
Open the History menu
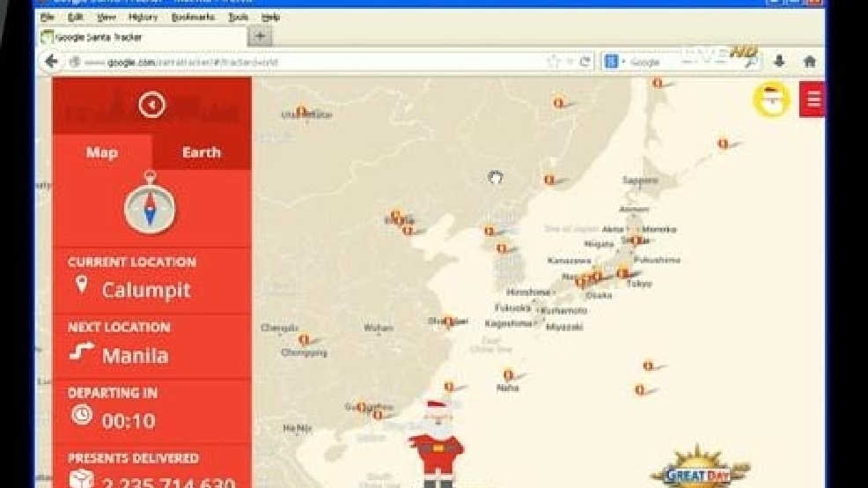pyautogui.click(x=143, y=17)
